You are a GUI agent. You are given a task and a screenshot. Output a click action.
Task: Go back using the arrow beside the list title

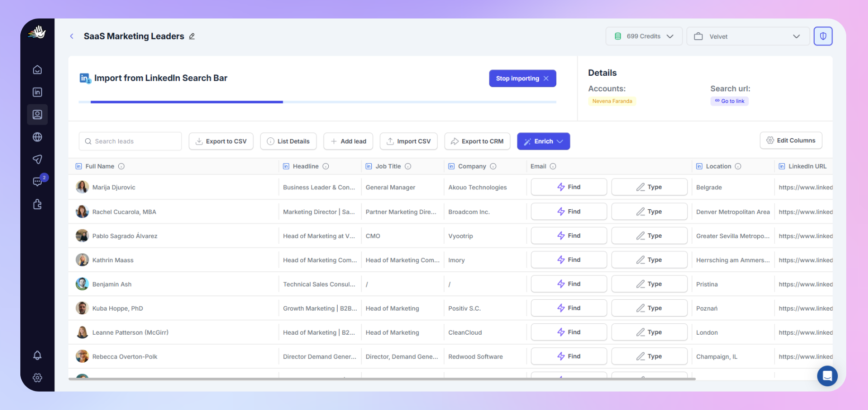[x=72, y=36]
